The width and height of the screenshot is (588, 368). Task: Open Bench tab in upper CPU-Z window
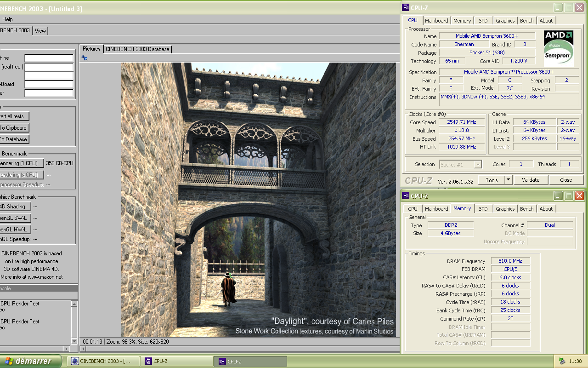tap(527, 21)
